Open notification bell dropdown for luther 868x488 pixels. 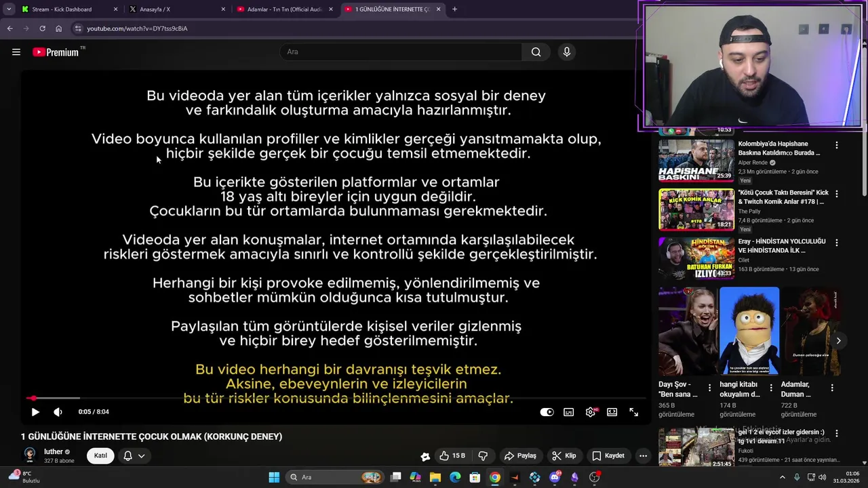(x=134, y=455)
